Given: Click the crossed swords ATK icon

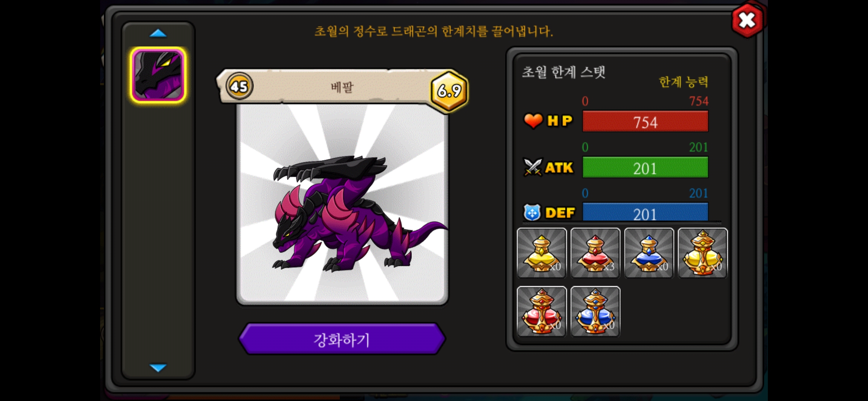Looking at the screenshot, I should tap(533, 167).
